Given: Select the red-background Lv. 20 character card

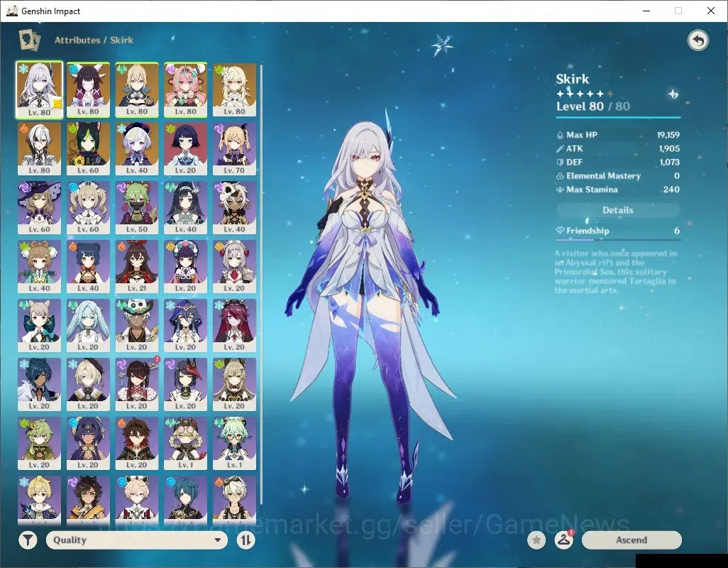Looking at the screenshot, I should (186, 148).
